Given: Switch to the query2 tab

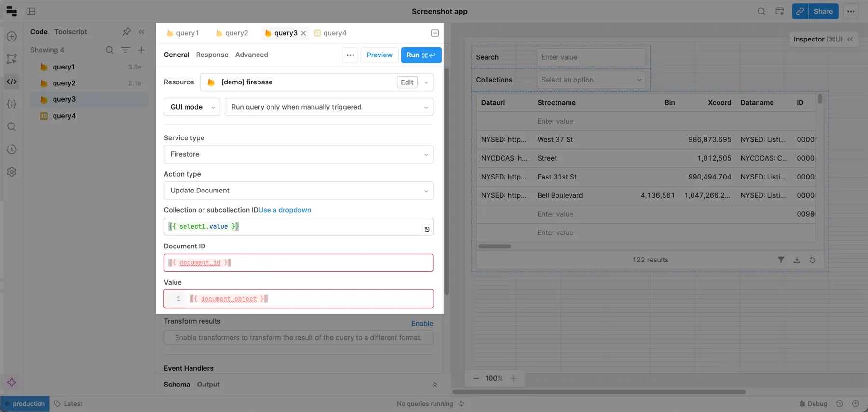Looking at the screenshot, I should coord(232,33).
